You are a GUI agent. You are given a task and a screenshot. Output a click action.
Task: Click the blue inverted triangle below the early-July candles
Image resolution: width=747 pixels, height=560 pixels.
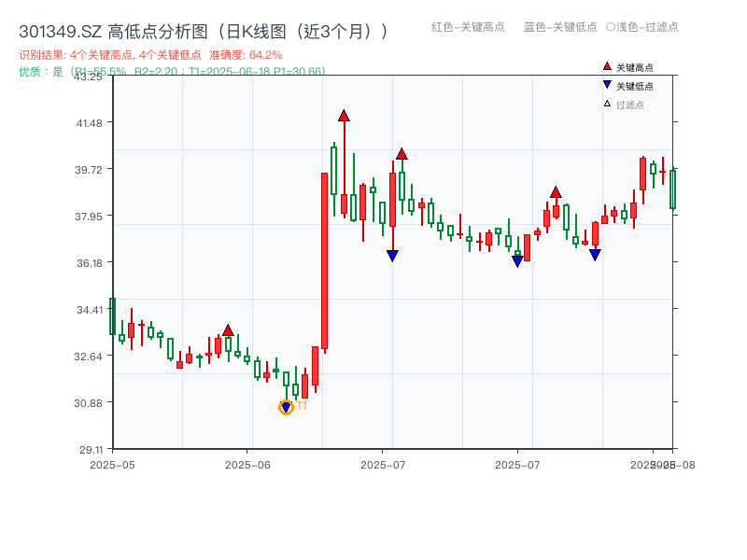pos(392,256)
